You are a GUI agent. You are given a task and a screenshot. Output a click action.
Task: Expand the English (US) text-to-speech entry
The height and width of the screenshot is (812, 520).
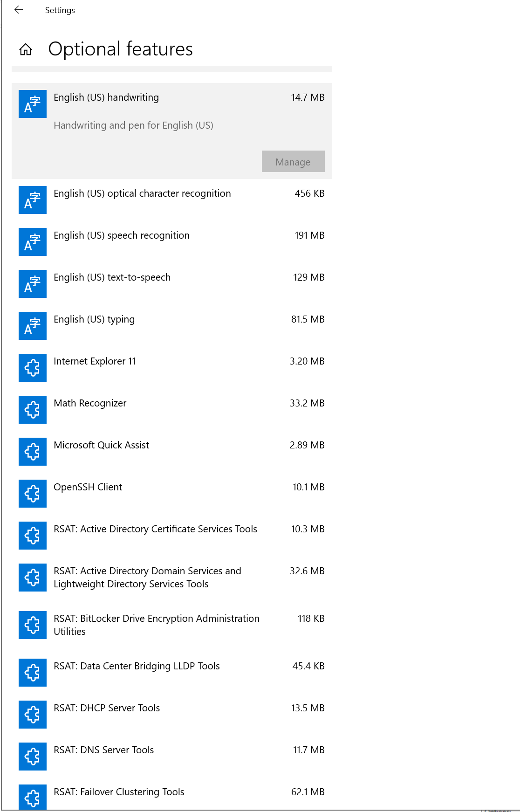[112, 278]
